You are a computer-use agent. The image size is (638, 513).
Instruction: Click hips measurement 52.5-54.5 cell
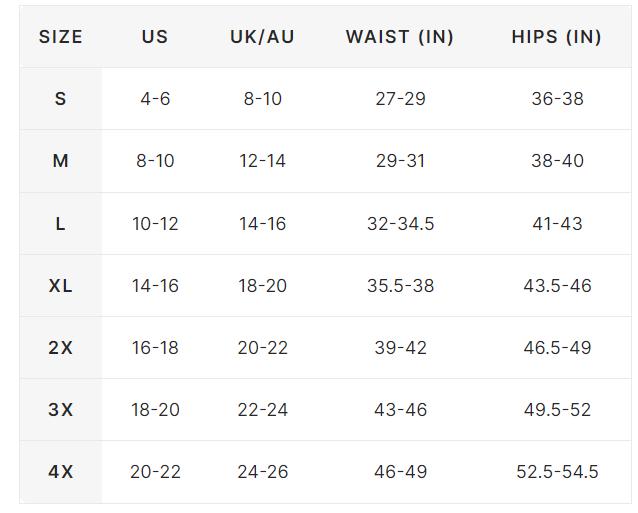(557, 472)
